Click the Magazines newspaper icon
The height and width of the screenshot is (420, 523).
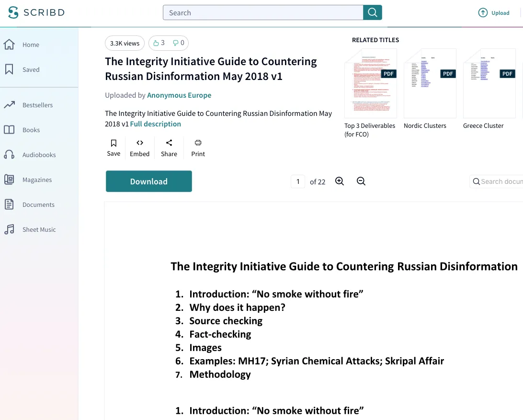[9, 180]
